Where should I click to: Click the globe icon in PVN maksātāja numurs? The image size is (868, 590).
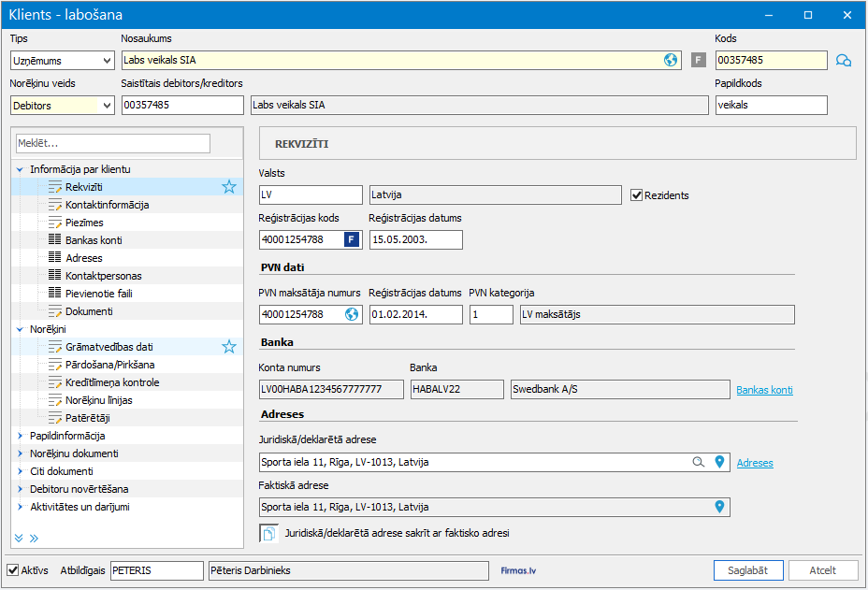[x=352, y=314]
